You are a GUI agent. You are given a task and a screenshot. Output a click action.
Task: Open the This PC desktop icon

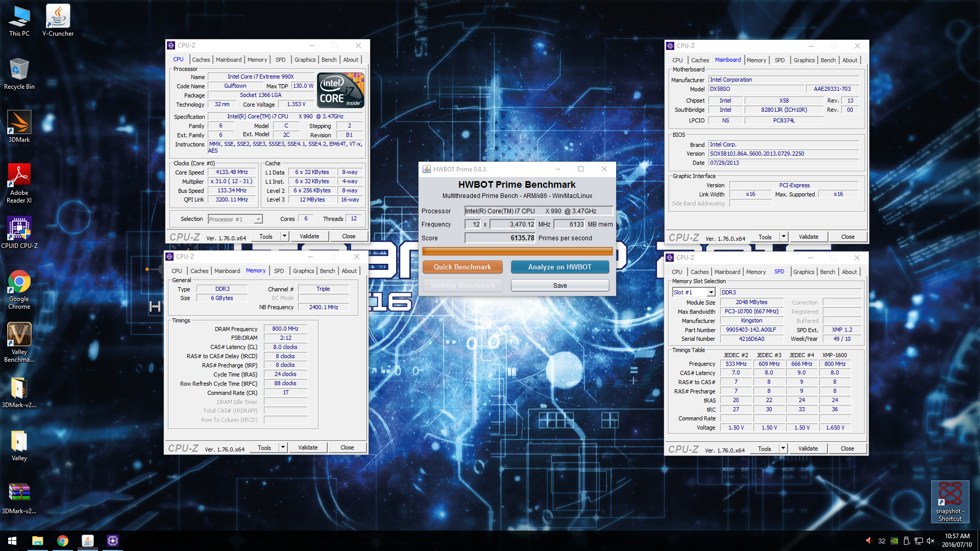coord(19,20)
